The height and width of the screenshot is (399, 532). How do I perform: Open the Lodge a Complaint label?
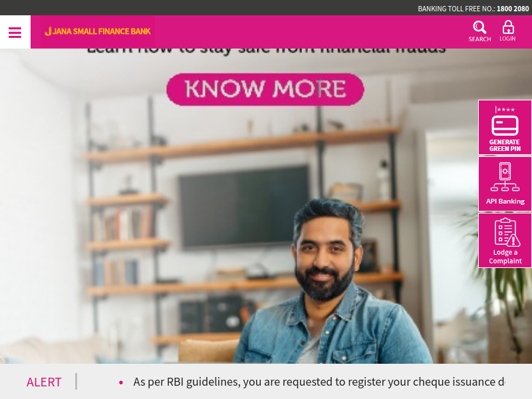click(x=505, y=257)
